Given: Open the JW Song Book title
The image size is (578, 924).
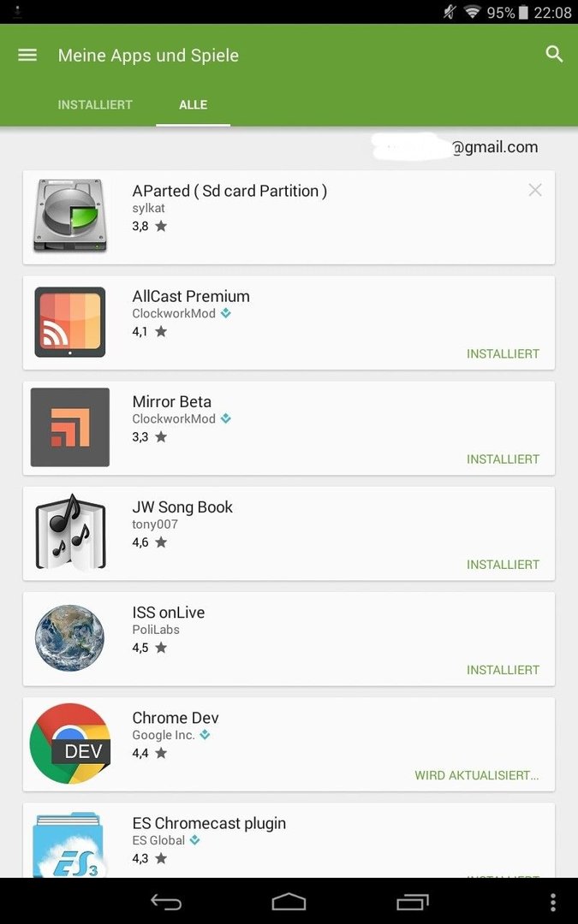Looking at the screenshot, I should (182, 507).
